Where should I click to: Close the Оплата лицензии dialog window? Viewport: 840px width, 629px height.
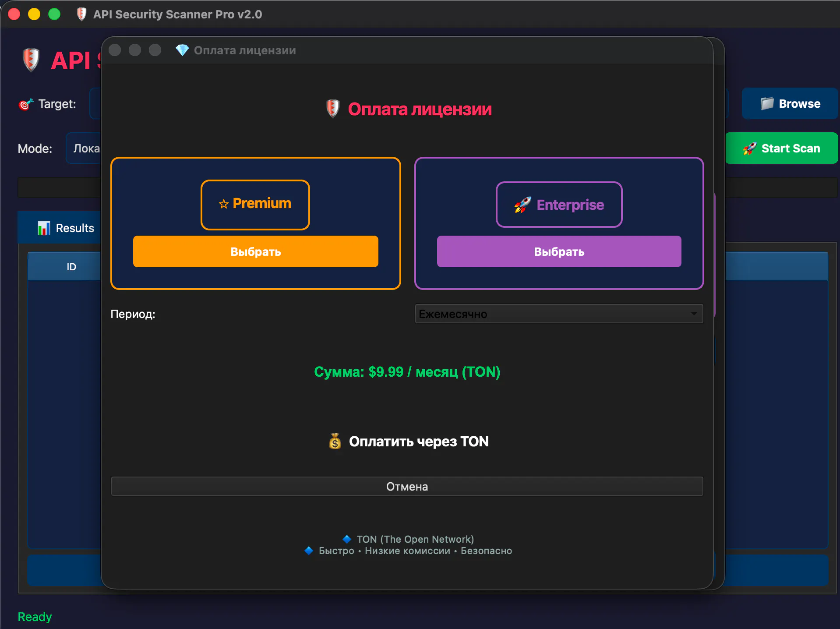pyautogui.click(x=115, y=50)
